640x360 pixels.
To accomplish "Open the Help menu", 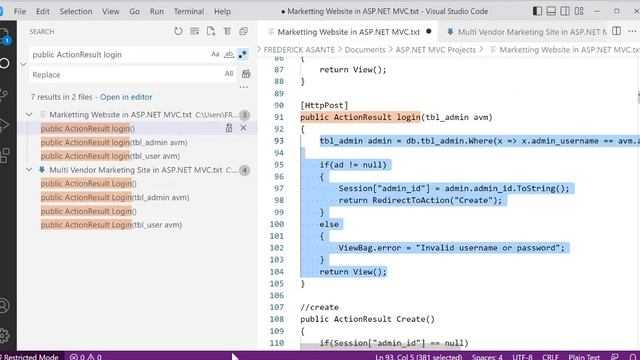I will [222, 11].
